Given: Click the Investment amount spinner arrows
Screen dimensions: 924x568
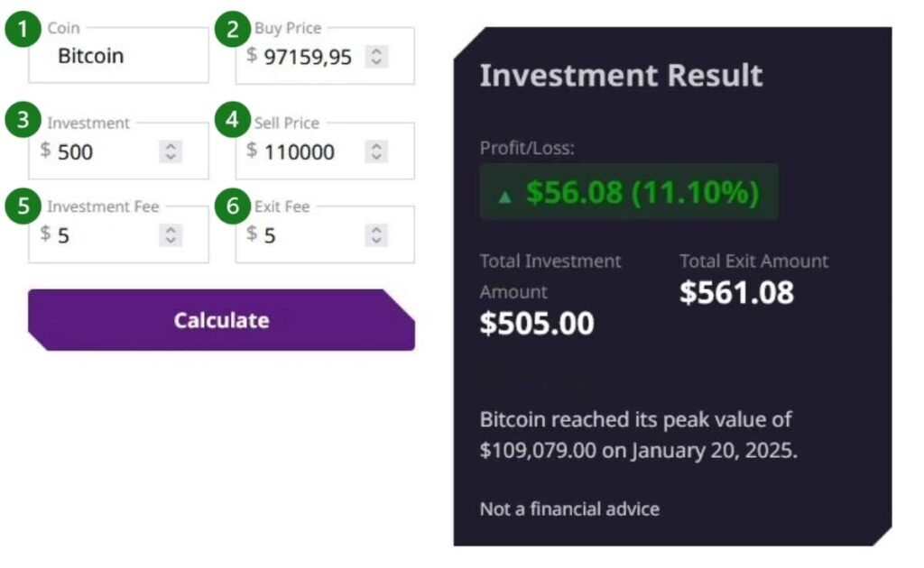Looking at the screenshot, I should (x=171, y=151).
